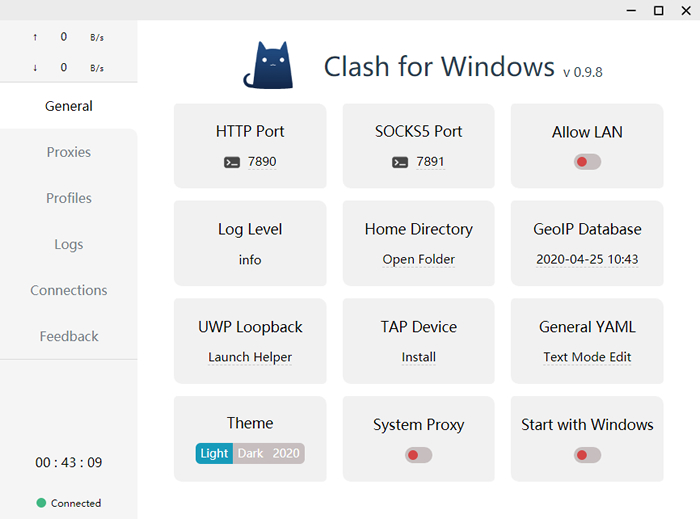700x519 pixels.
Task: Open the Proxies tab
Action: point(68,152)
